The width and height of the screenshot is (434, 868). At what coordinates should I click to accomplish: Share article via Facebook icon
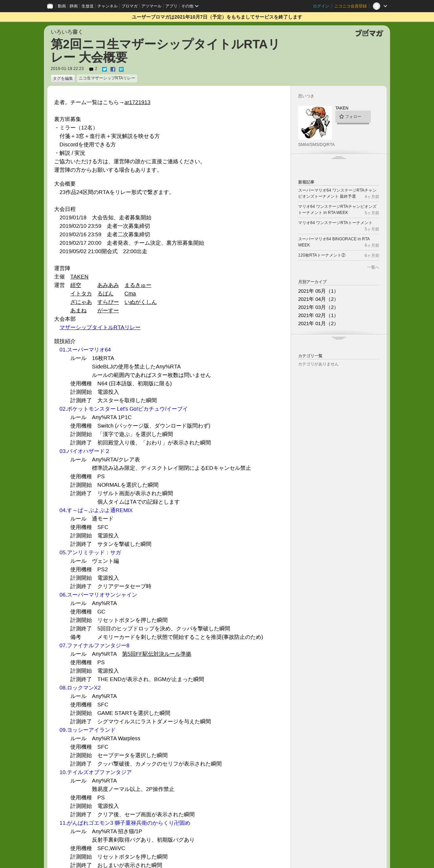point(113,69)
